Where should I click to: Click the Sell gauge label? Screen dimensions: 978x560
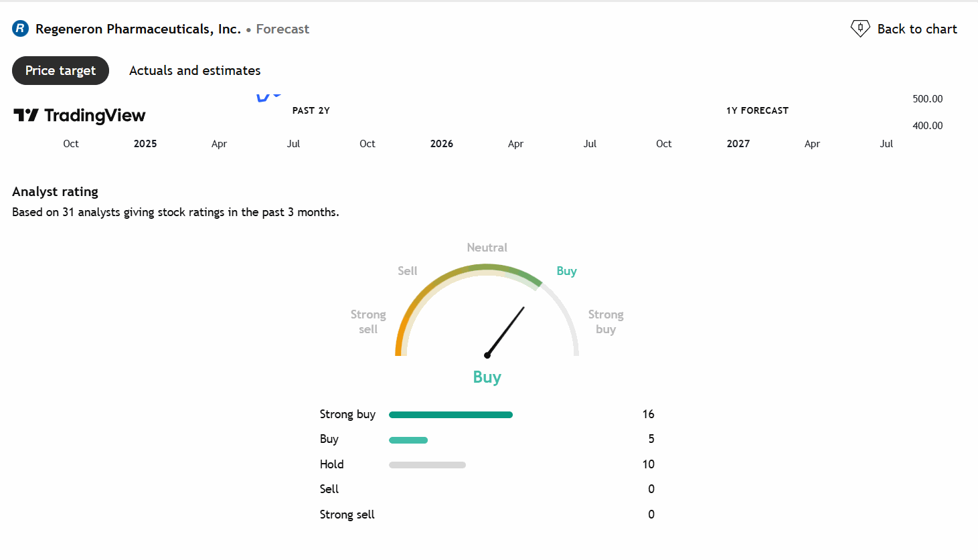point(407,271)
